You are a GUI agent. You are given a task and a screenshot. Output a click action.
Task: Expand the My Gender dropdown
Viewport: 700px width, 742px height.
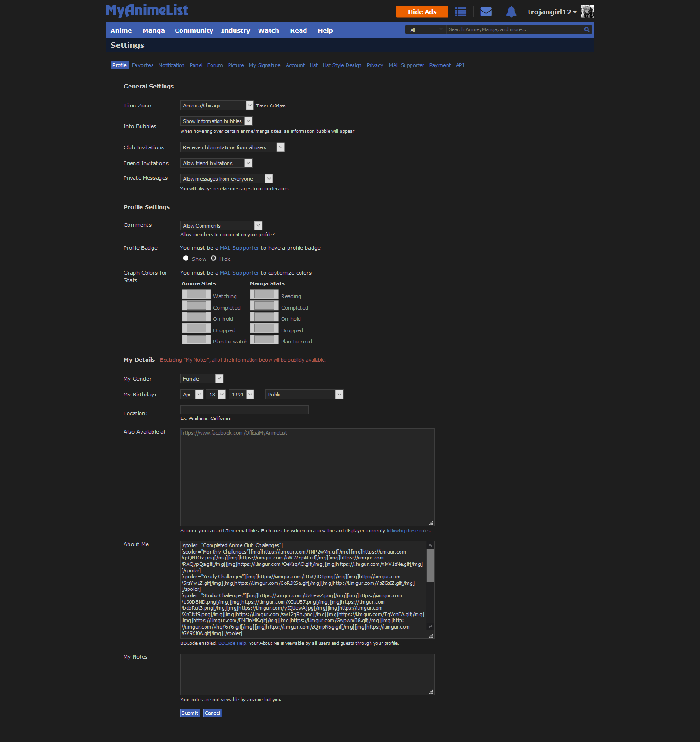pyautogui.click(x=201, y=379)
